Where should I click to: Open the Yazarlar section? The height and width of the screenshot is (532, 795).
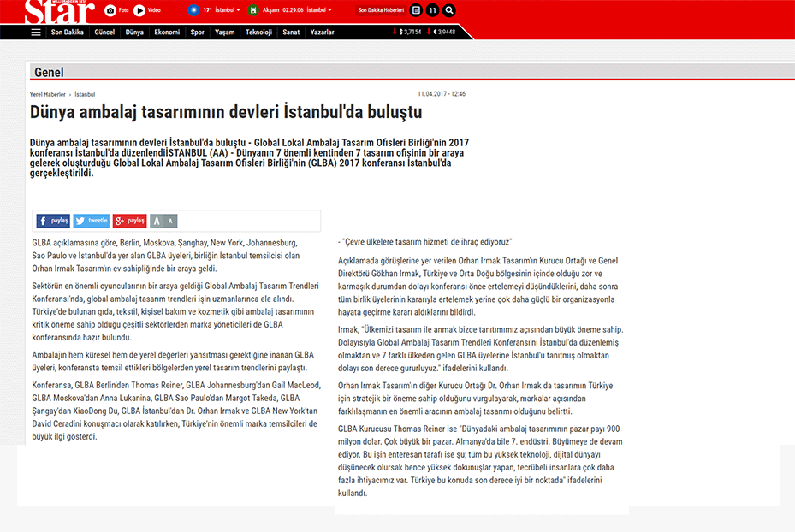[322, 32]
